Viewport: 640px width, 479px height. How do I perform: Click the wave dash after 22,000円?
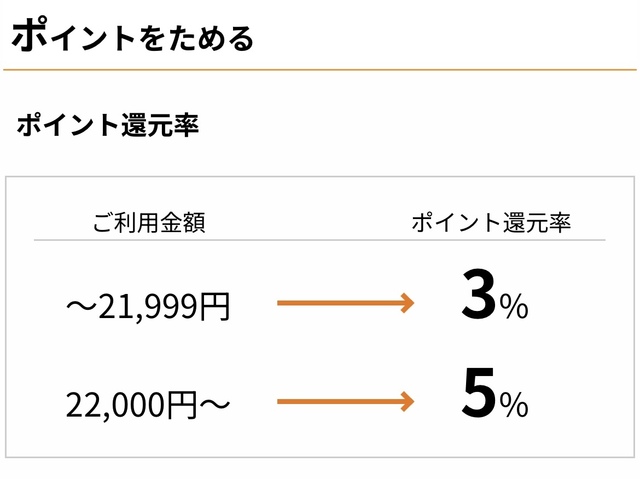[216, 404]
